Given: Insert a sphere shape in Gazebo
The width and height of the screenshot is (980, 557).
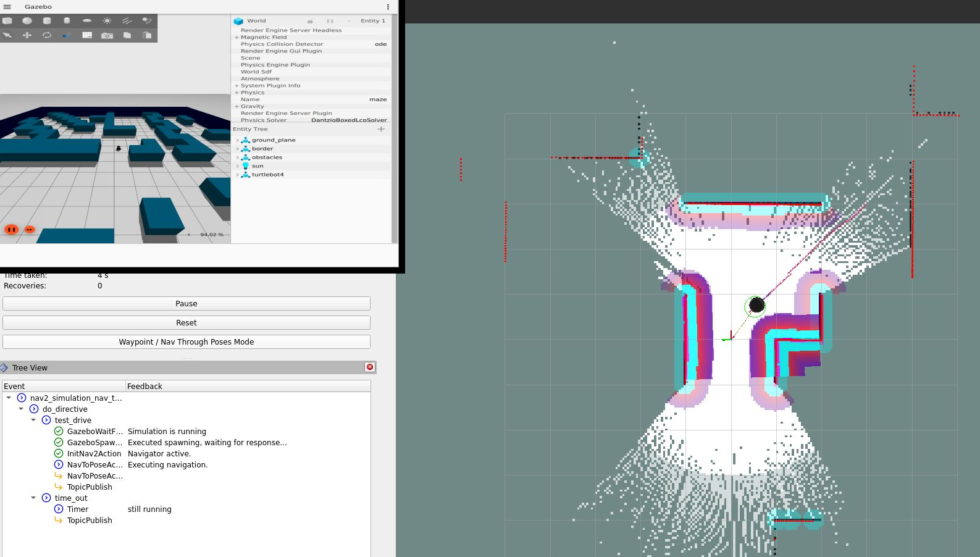Looking at the screenshot, I should click(27, 20).
